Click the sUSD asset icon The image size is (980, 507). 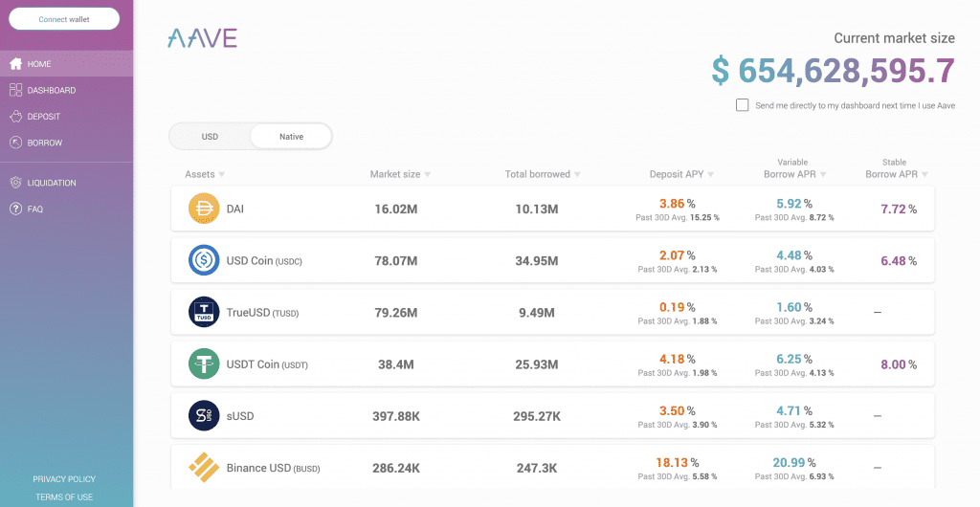[204, 416]
